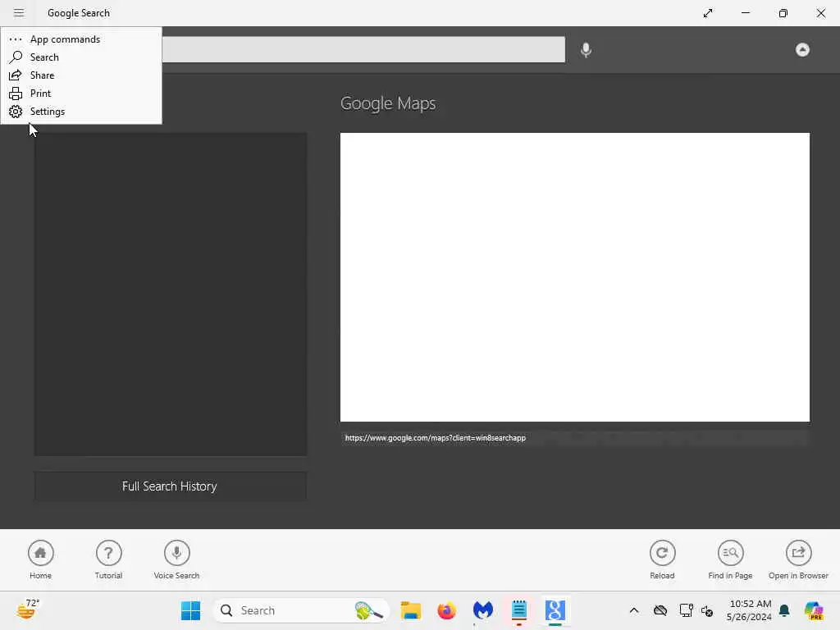The height and width of the screenshot is (630, 840).
Task: Open the hamburger menu in title bar
Action: [x=19, y=13]
